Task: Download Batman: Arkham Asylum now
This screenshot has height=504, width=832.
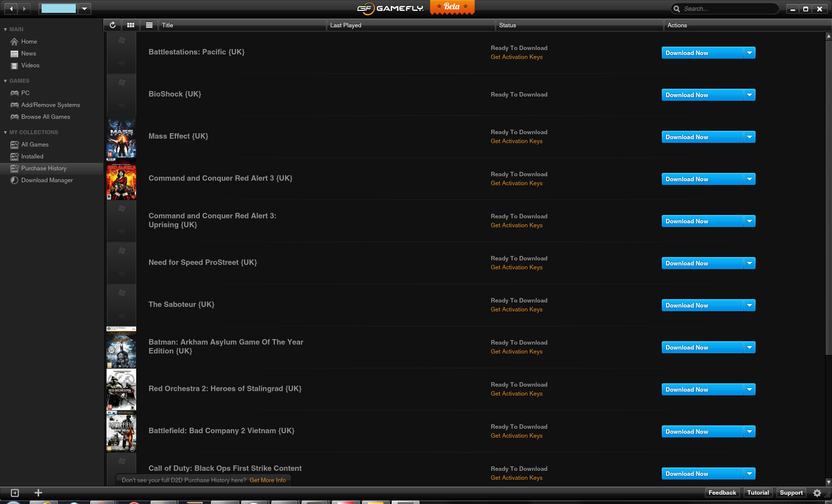Action: [702, 348]
